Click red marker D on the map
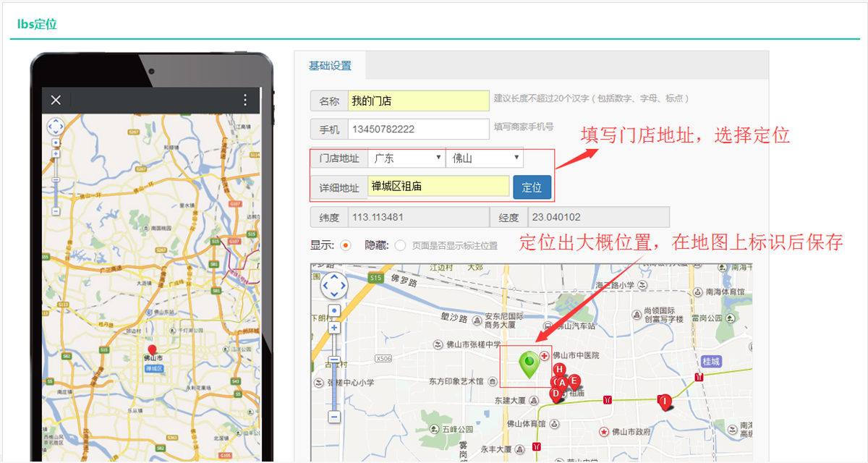The width and height of the screenshot is (868, 463). point(556,394)
